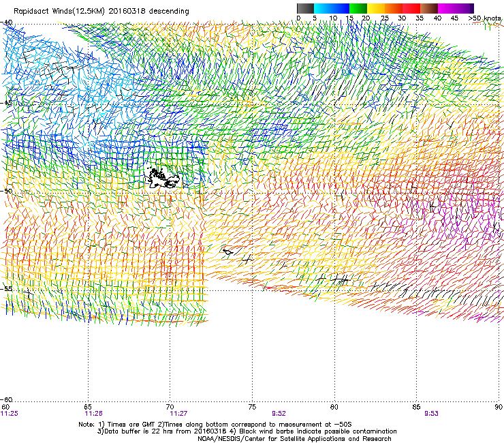The image size is (504, 443).
Task: Click the '85' longitude axis label
Action: pyautogui.click(x=416, y=407)
